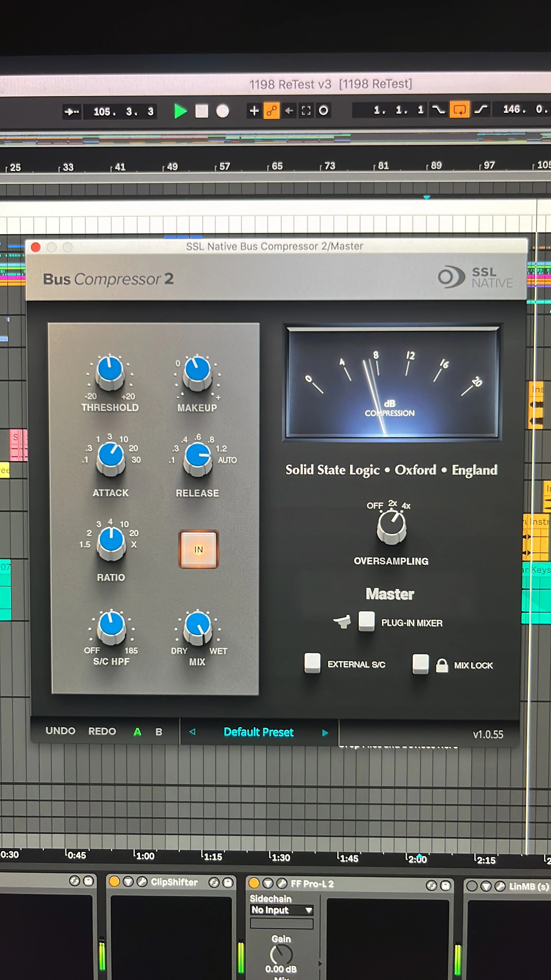Toggle the Automation Arm button
Image resolution: width=551 pixels, height=980 pixels.
point(271,111)
